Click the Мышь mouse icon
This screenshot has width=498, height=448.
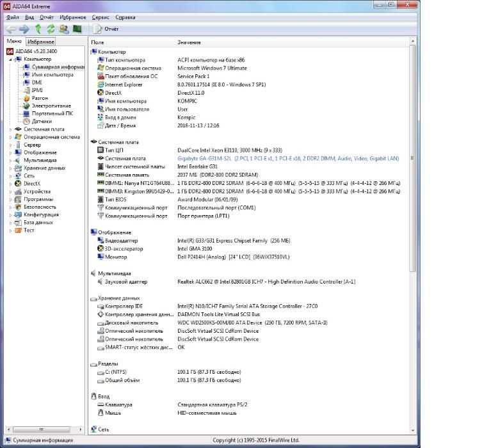pyautogui.click(x=100, y=413)
